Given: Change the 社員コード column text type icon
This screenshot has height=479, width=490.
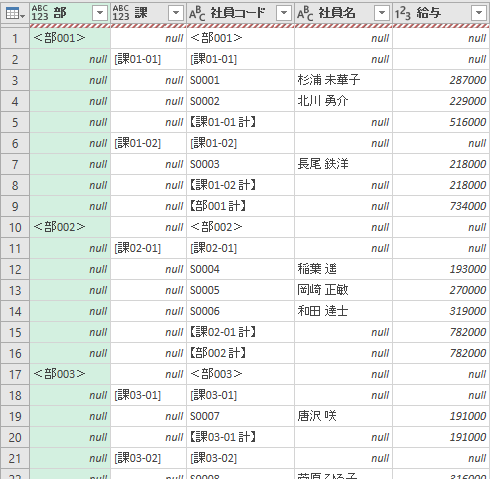Looking at the screenshot, I should click(197, 13).
